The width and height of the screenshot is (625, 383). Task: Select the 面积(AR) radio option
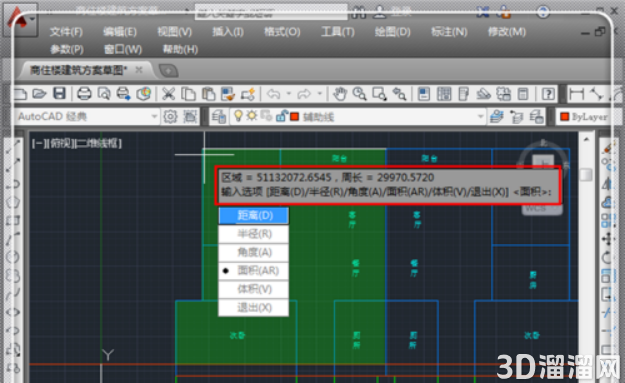254,271
